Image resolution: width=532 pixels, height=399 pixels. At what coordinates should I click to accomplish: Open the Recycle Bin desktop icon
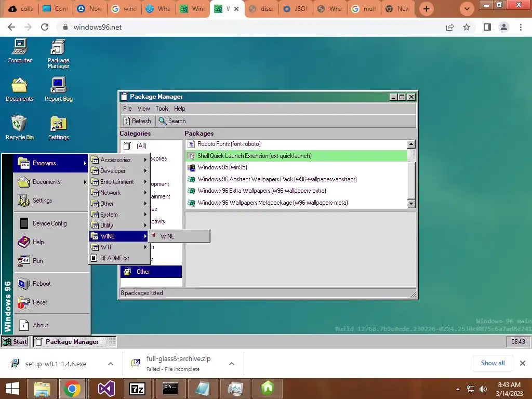[x=19, y=128]
